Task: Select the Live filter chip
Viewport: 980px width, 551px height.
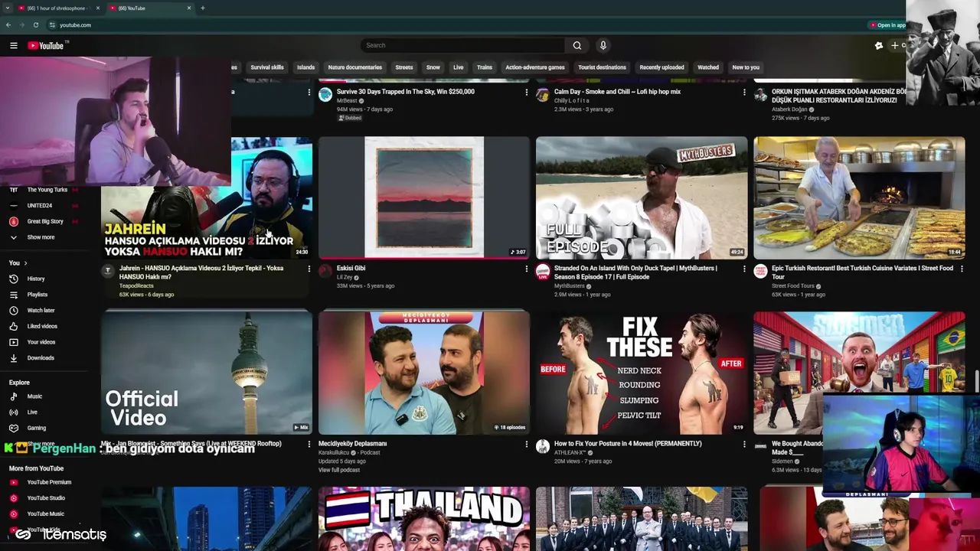Action: 458,67
